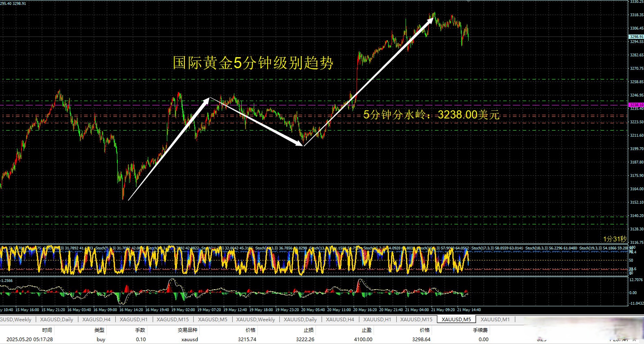
Task: Select the XAGUSD,Daily chart tab
Action: click(57, 320)
